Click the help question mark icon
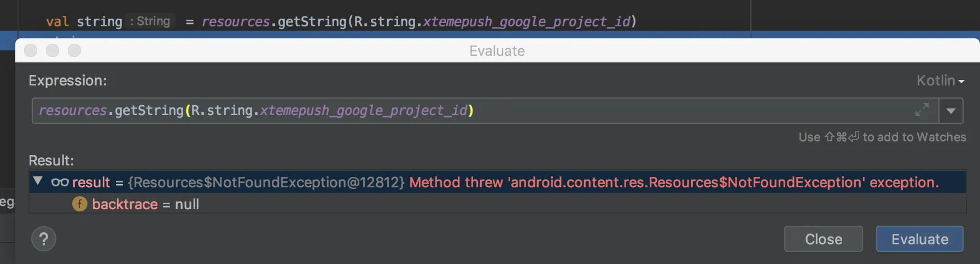Viewport: 980px width, 264px height. tap(44, 239)
